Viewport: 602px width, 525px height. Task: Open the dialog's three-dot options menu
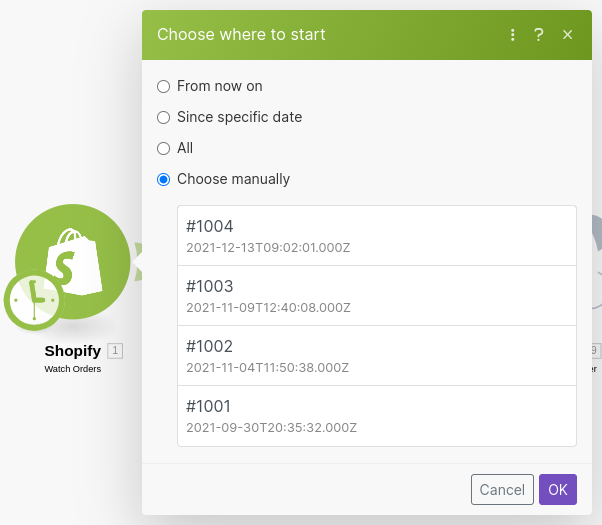513,35
